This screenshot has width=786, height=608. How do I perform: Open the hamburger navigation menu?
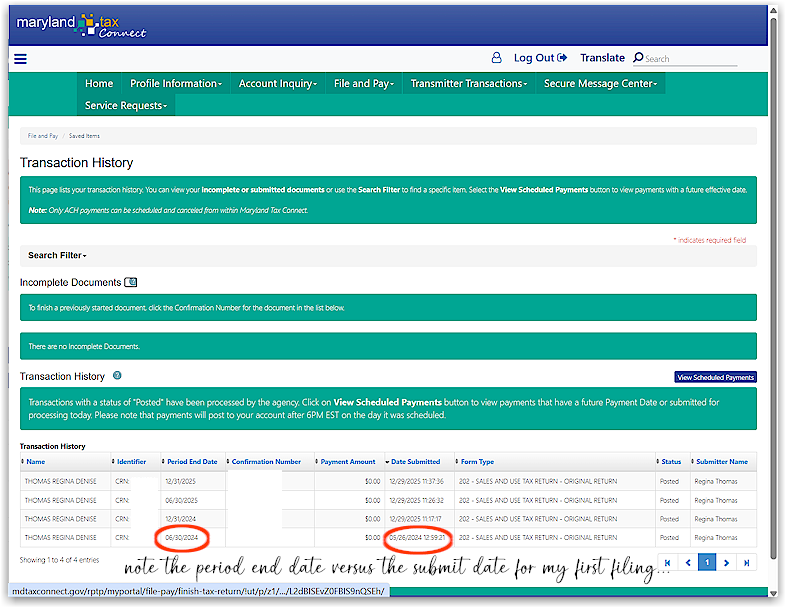(20, 59)
